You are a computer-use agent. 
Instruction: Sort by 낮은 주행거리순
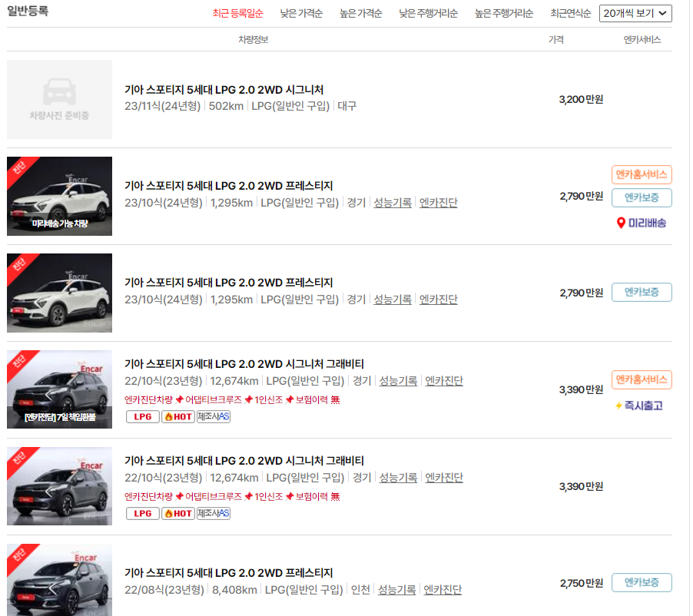click(x=428, y=13)
